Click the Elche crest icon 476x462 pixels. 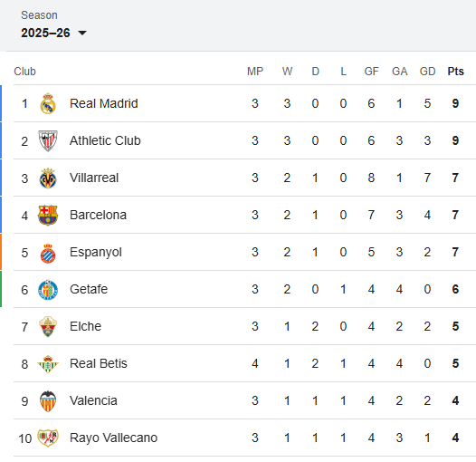48,327
